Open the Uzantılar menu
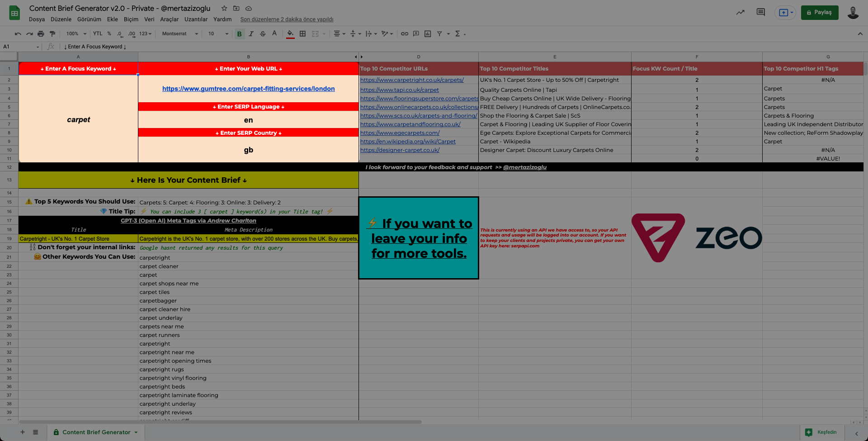The height and width of the screenshot is (441, 868). [x=196, y=19]
